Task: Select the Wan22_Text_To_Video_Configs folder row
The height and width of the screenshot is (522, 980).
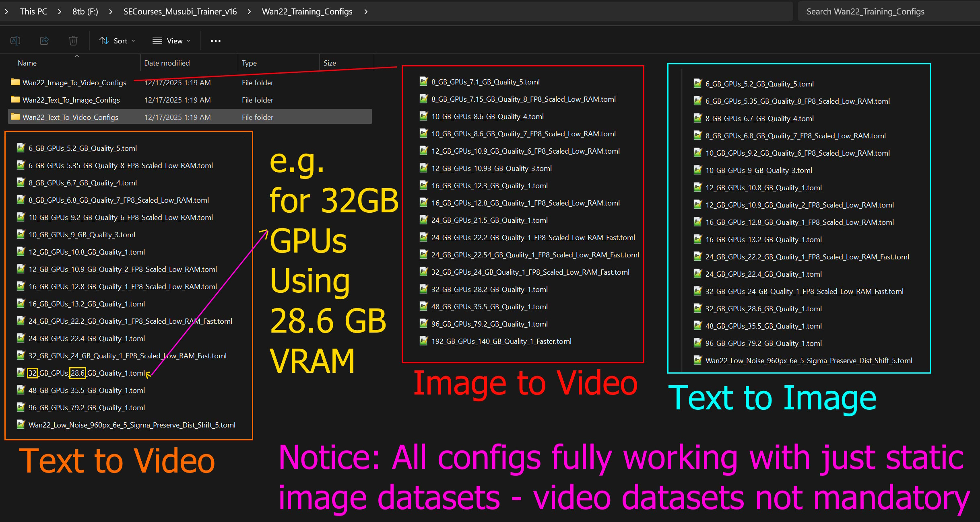Action: (190, 117)
